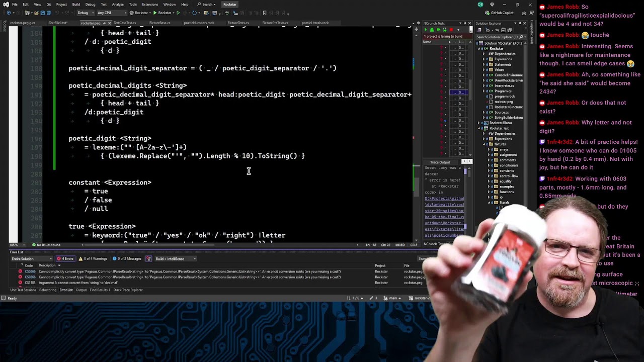Select the equality folder
This screenshot has height=362, width=644.
(x=507, y=181)
